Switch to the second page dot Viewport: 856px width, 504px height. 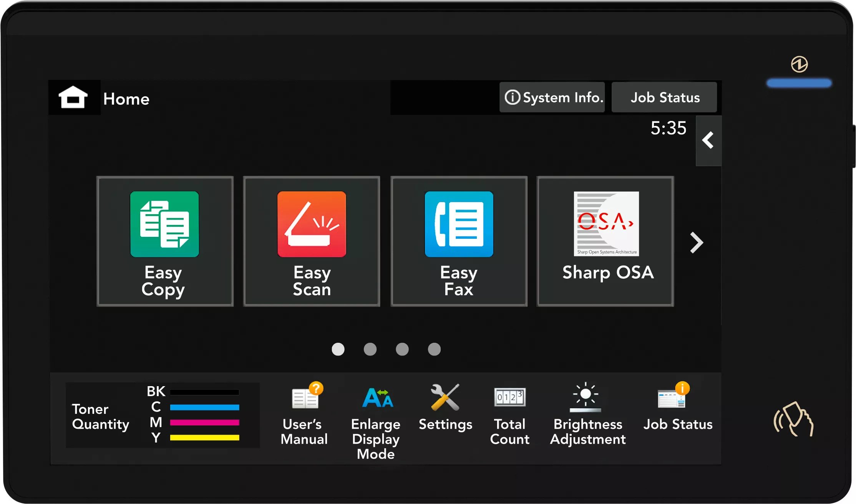click(370, 349)
